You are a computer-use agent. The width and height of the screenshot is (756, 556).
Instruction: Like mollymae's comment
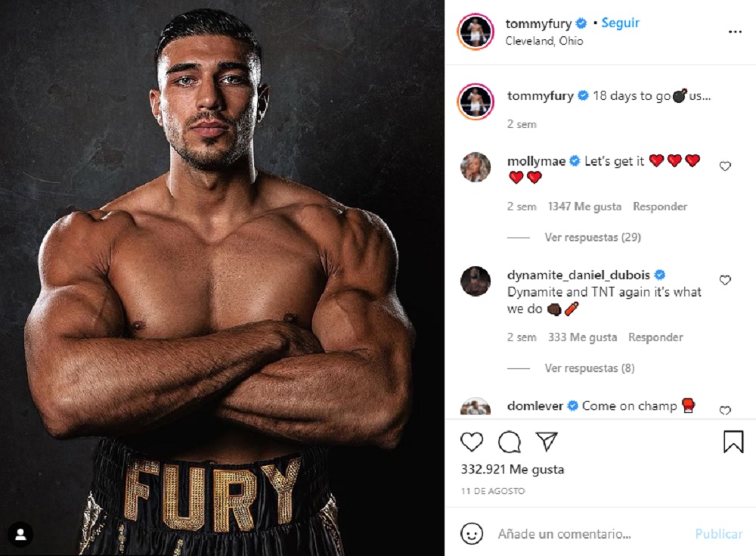click(725, 166)
